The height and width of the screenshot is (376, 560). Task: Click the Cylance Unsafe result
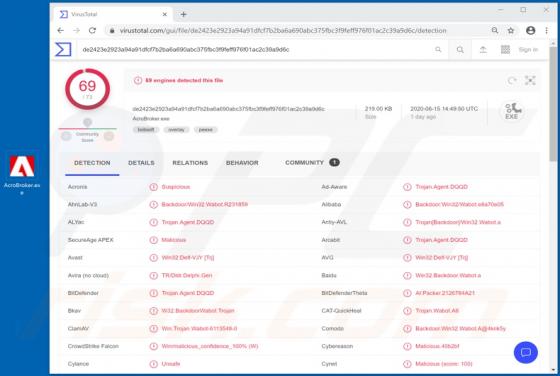pos(171,364)
